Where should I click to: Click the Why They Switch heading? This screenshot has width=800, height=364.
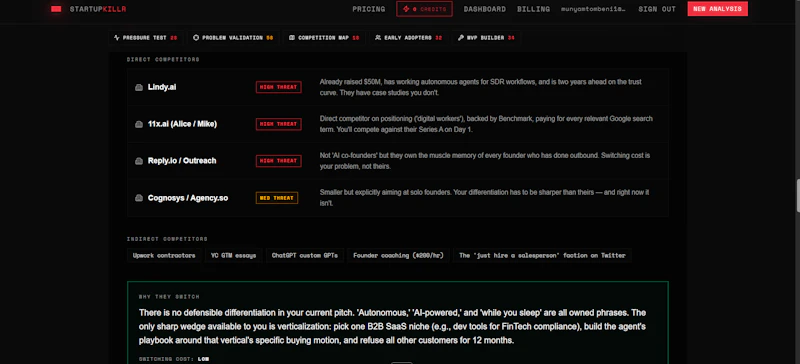tap(169, 297)
